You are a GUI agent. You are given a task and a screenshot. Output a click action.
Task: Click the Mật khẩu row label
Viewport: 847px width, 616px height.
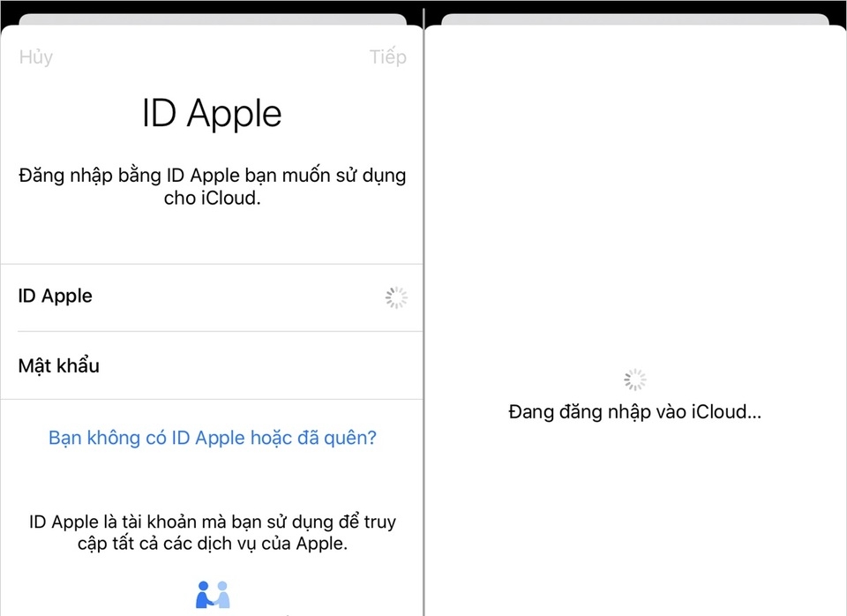point(58,365)
